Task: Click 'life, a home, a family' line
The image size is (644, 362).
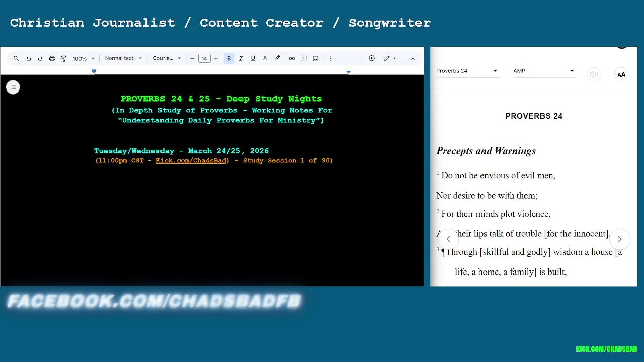Action: coord(511,271)
